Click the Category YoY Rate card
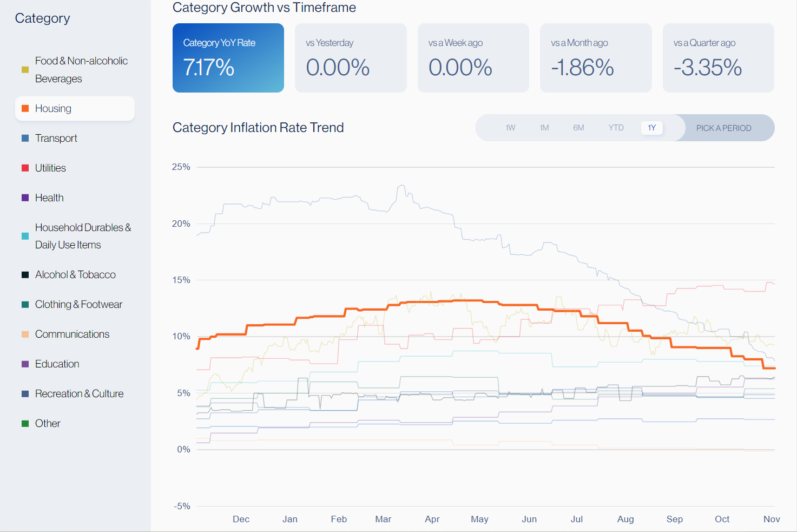Screen dimensions: 797x532 [228, 58]
